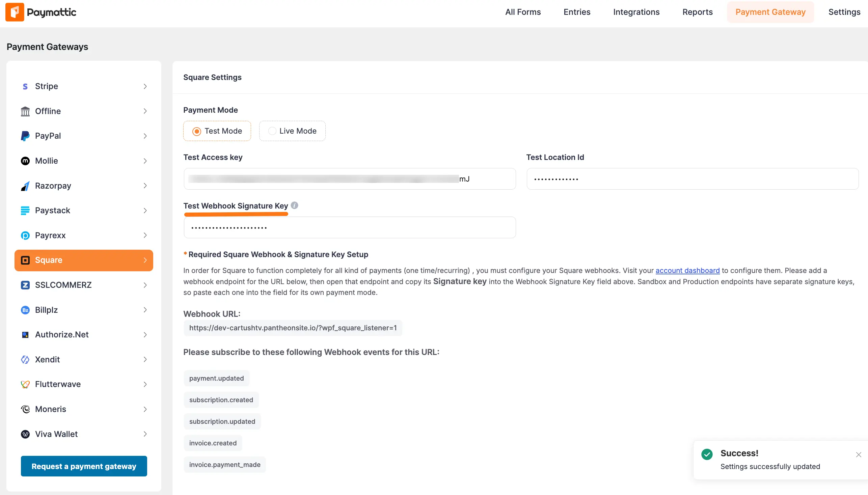Screen dimensions: 868x495
Task: Click Request a payment gateway button
Action: [84, 466]
